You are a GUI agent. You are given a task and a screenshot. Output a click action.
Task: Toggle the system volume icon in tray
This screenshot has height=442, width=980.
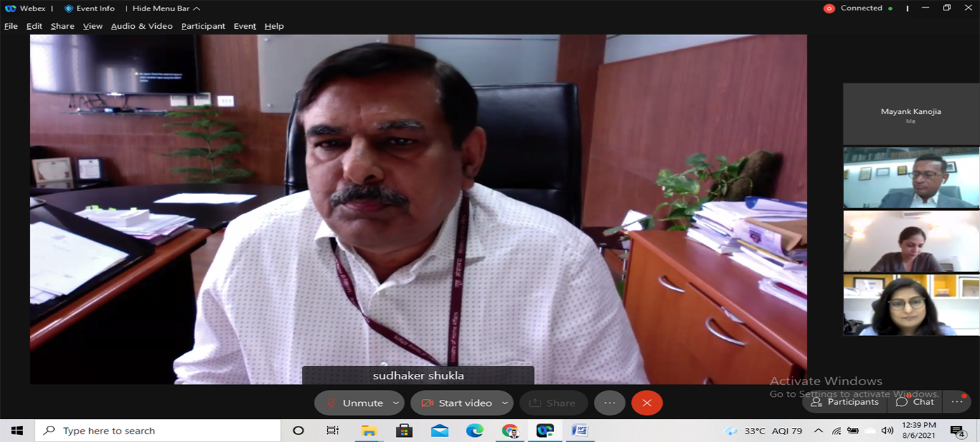click(x=887, y=431)
